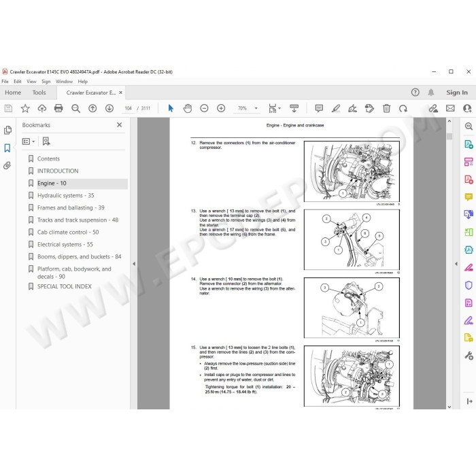Image resolution: width=476 pixels, height=476 pixels.
Task: Zoom in with plus button
Action: (221, 108)
